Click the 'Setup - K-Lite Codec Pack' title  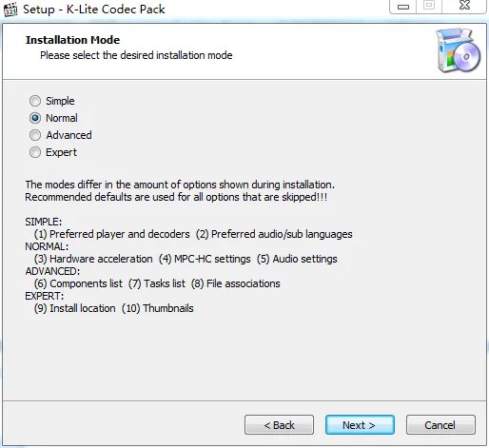(x=94, y=9)
